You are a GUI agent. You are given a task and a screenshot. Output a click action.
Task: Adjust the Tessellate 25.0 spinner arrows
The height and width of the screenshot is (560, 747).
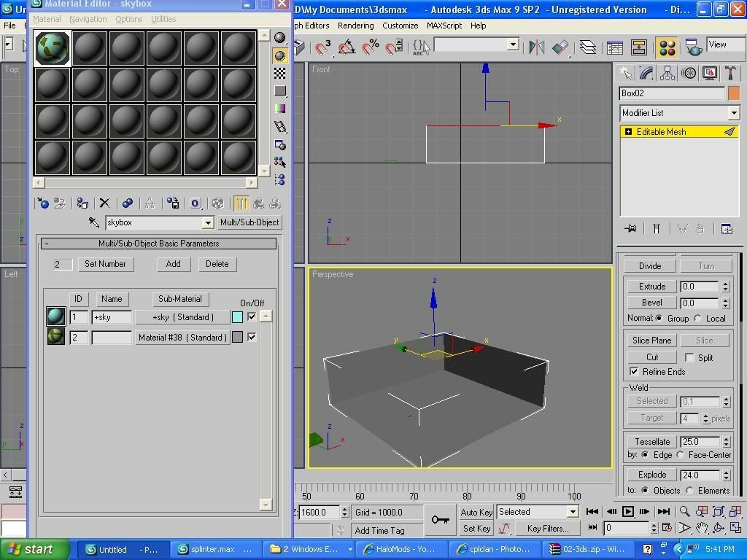click(x=726, y=442)
